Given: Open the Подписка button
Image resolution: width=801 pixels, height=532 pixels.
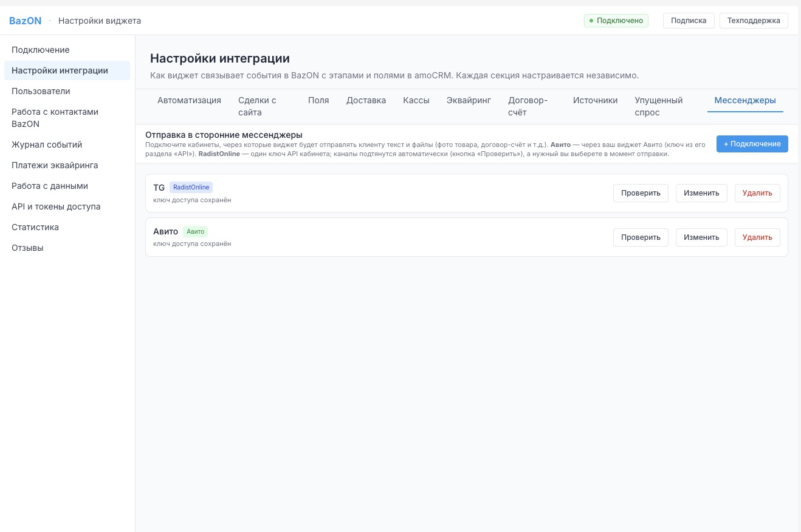Looking at the screenshot, I should (x=689, y=21).
